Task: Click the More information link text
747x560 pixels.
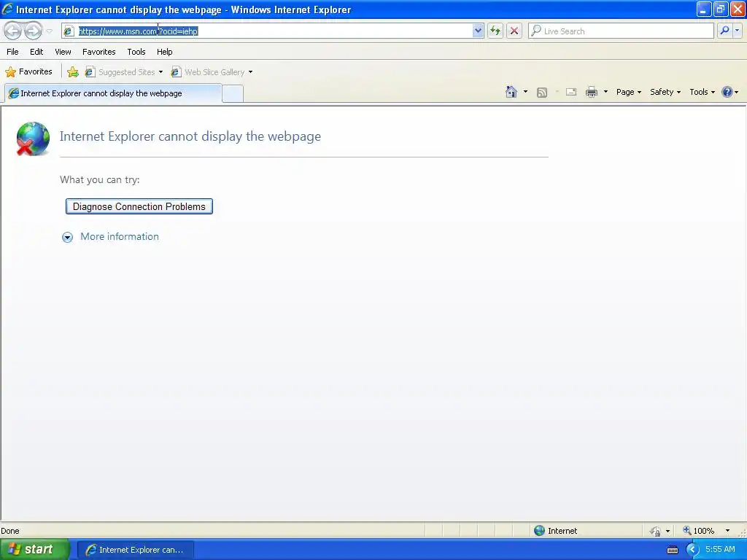Action: (x=120, y=237)
